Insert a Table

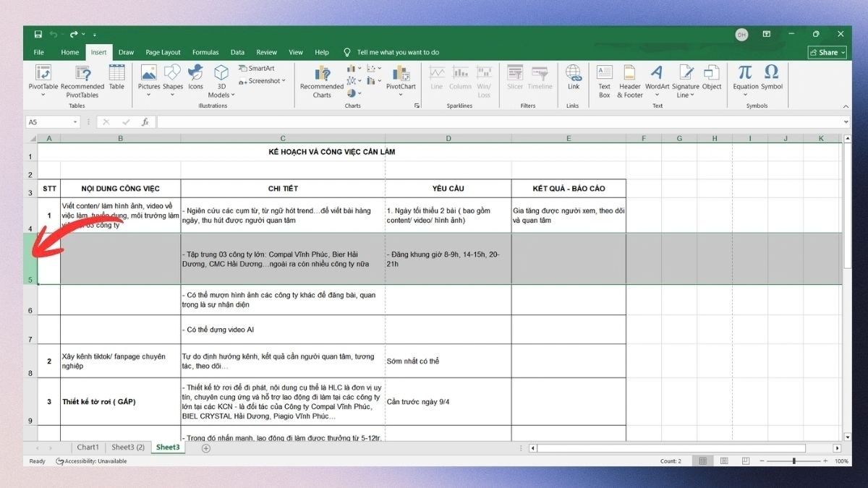click(116, 77)
